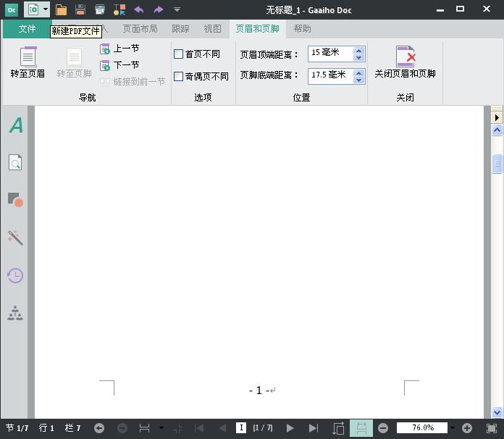Click the vertical scrollbar down arrow
Viewport: 504px width, 439px height.
497,411
